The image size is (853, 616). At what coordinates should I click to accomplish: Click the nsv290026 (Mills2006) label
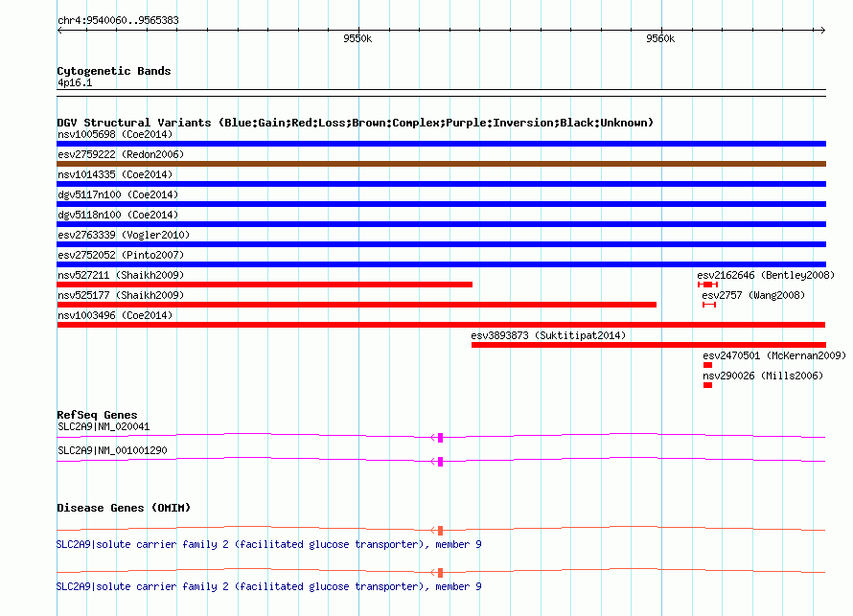763,376
